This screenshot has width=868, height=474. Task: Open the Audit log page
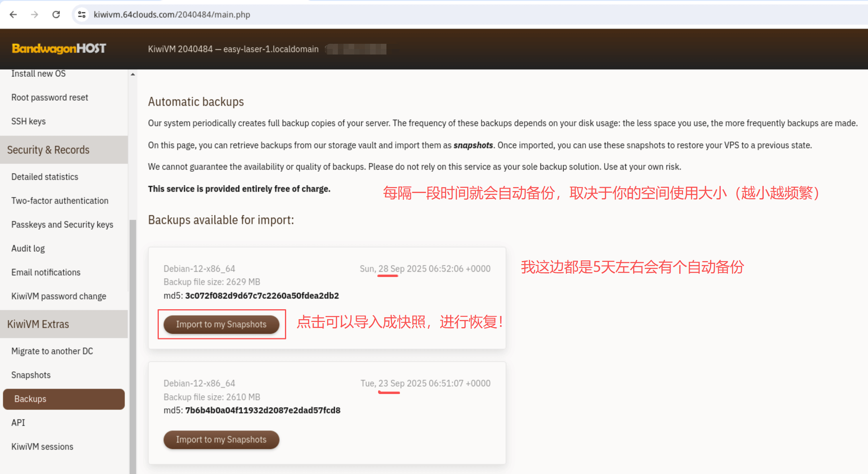[28, 248]
